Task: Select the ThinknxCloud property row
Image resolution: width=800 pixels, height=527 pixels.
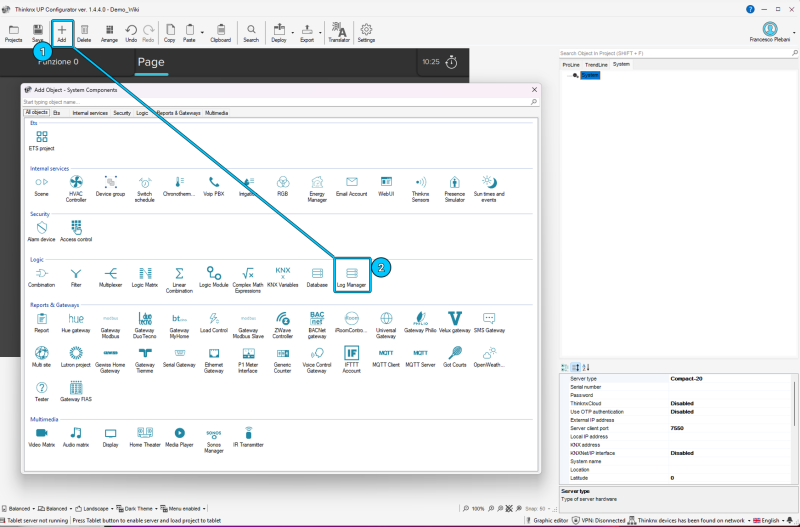Action: 677,403
